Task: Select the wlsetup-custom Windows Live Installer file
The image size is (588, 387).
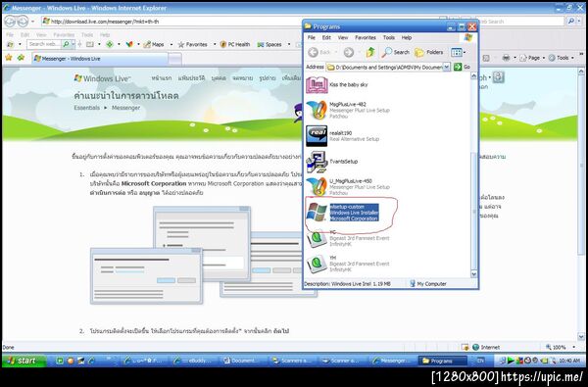Action: [x=343, y=213]
